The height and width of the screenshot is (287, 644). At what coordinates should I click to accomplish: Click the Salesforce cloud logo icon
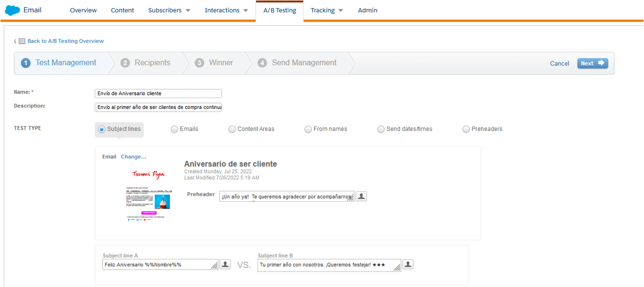pyautogui.click(x=12, y=10)
